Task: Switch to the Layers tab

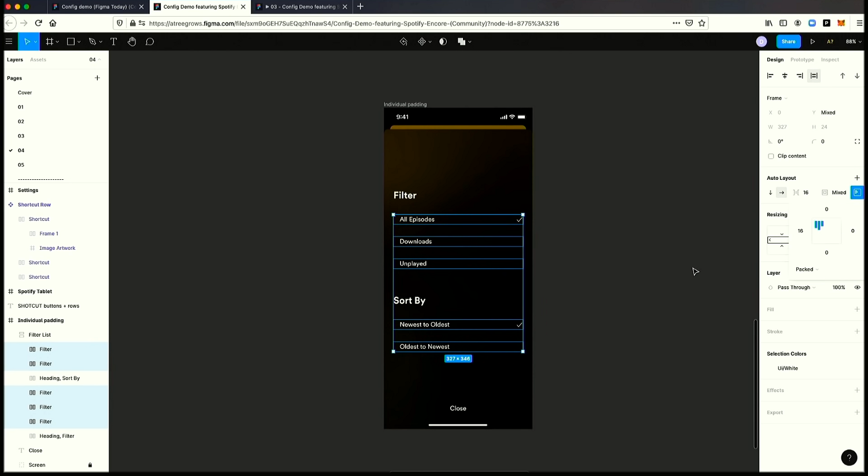Action: pyautogui.click(x=15, y=60)
